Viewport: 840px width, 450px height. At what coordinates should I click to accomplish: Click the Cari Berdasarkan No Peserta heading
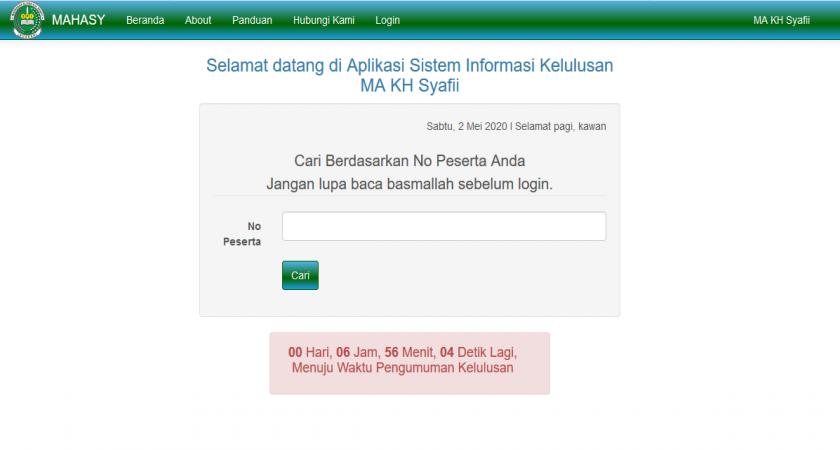click(409, 161)
